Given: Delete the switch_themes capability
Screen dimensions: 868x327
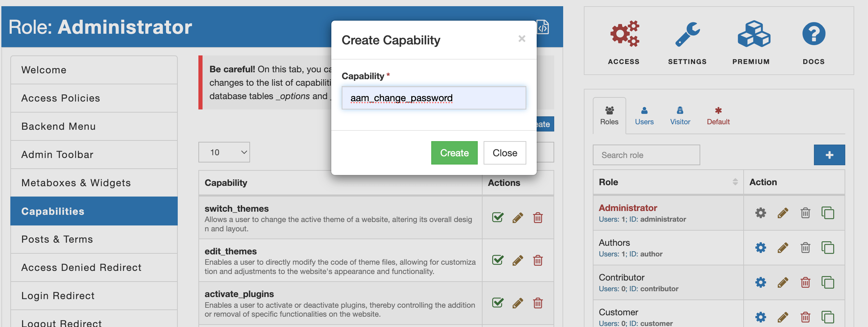Looking at the screenshot, I should 538,218.
